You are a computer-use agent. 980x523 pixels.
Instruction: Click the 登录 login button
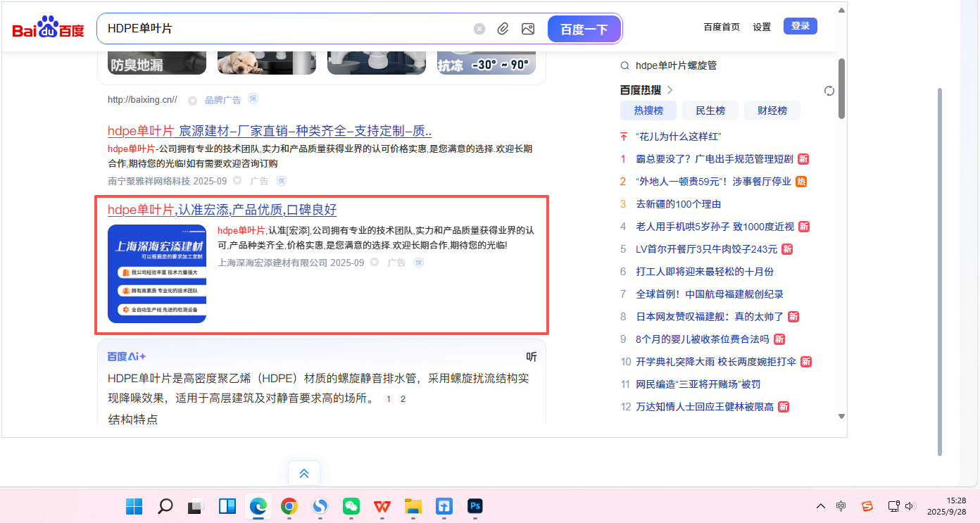tap(800, 26)
